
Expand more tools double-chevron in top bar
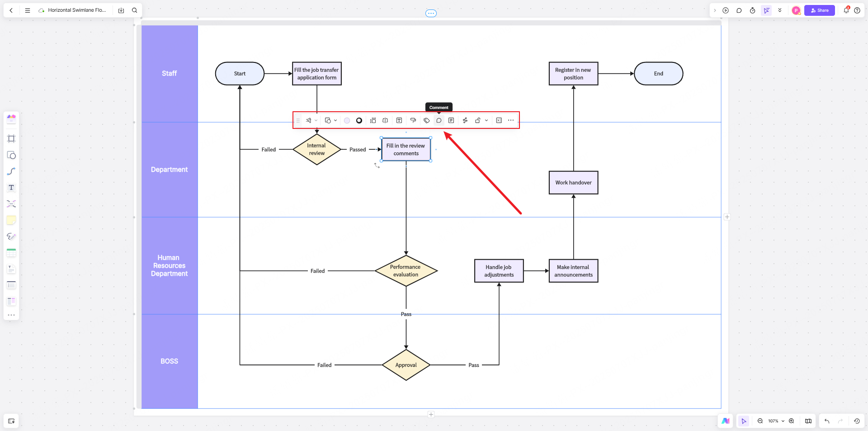[x=780, y=10]
